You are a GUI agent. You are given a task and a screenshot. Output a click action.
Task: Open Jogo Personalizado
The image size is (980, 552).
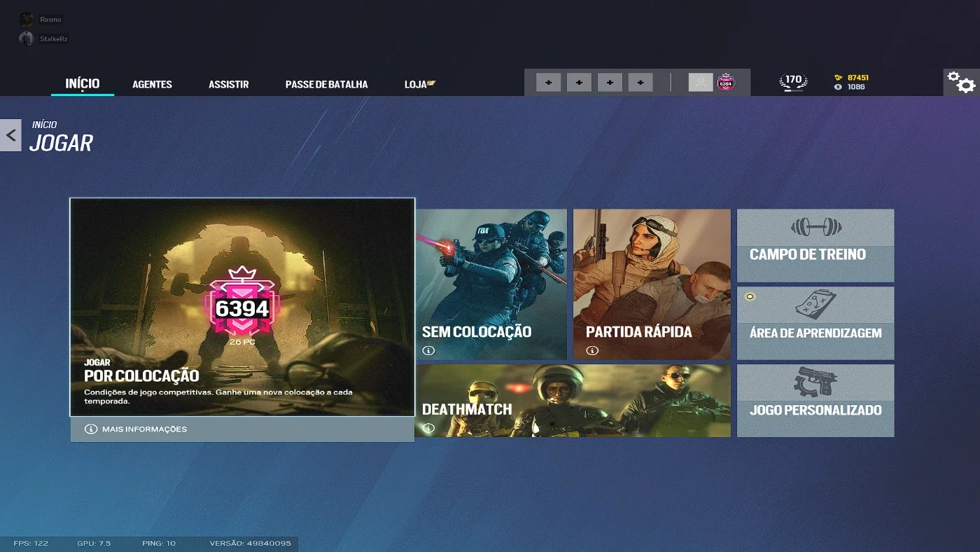[815, 401]
